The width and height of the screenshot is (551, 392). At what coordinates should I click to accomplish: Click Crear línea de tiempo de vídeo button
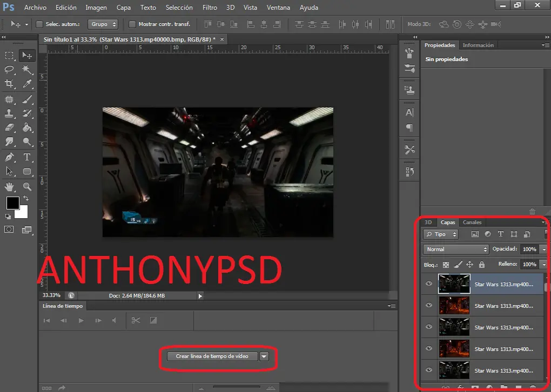pos(212,356)
